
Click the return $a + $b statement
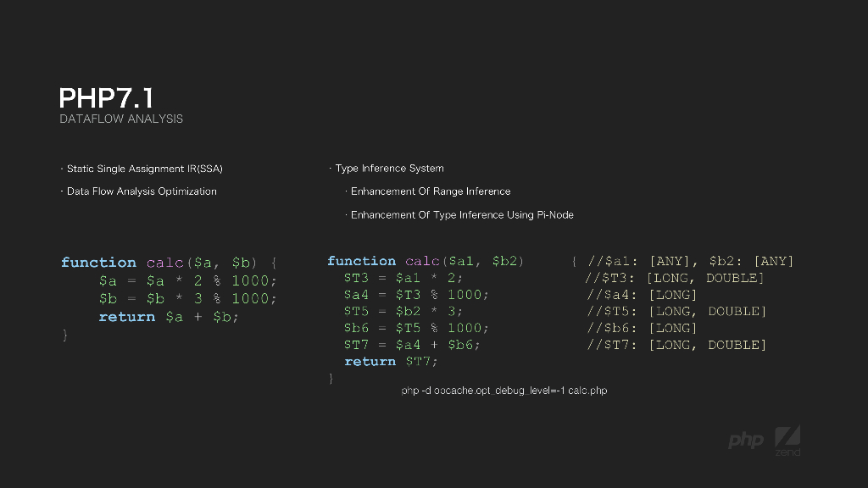(169, 317)
